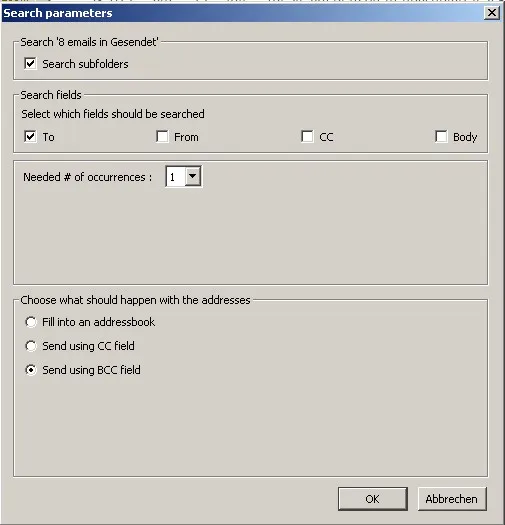Enable the Body search field checkbox
The height and width of the screenshot is (525, 505).
point(441,137)
